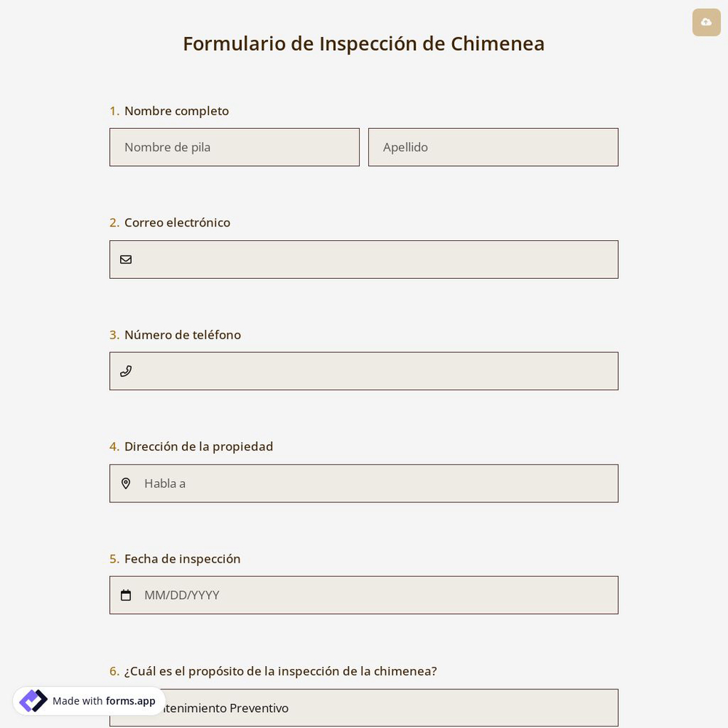Click the cloud upload icon at top right

(706, 22)
